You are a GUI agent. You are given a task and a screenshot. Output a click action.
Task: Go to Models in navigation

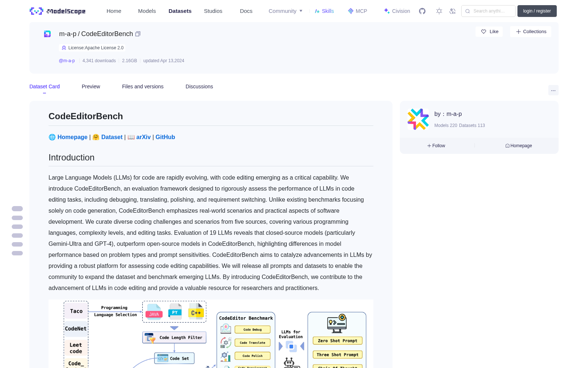point(147,11)
